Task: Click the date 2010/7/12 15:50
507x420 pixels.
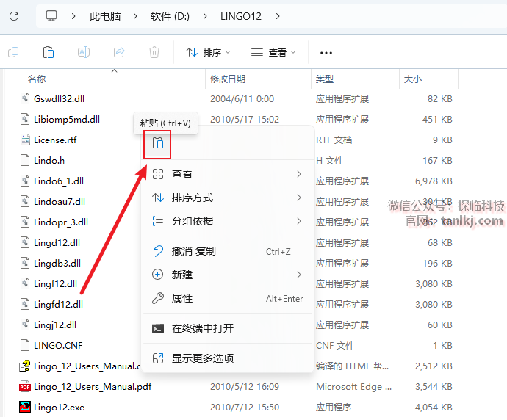Action: click(245, 407)
